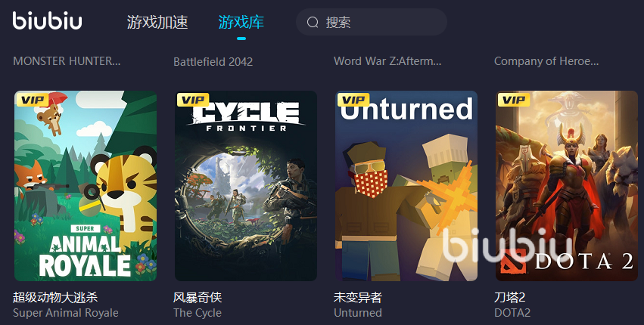The height and width of the screenshot is (325, 644).
Task: Open the Word War Z:Aftermath entry
Action: point(387,61)
